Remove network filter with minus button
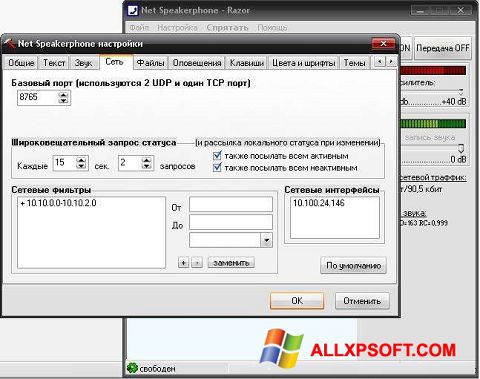 pyautogui.click(x=197, y=263)
